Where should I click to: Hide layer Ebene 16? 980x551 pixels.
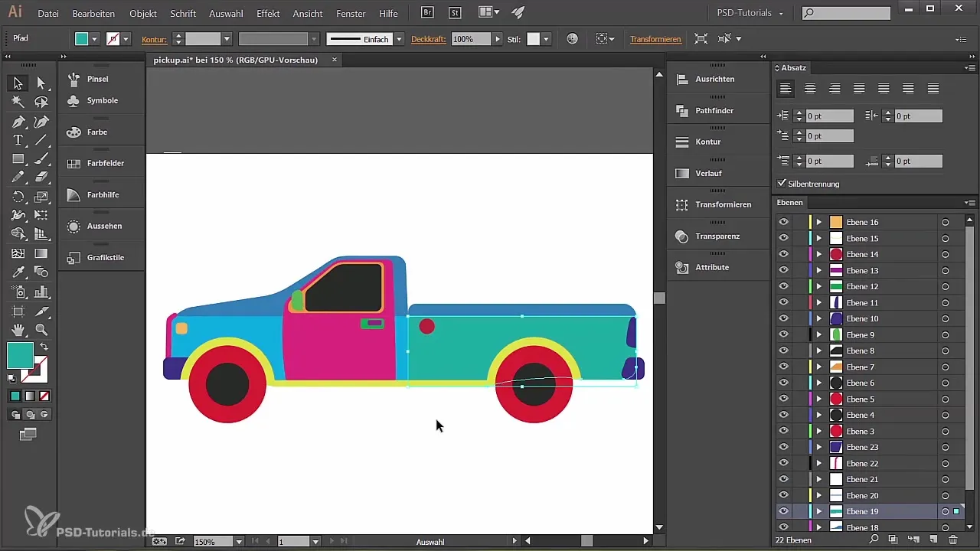783,222
